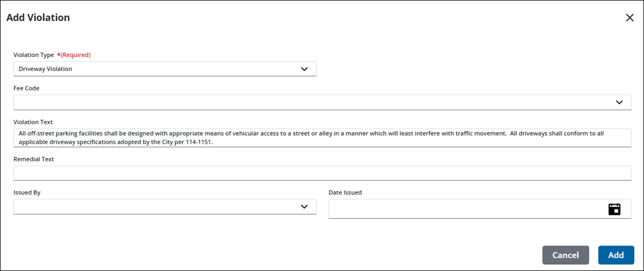The height and width of the screenshot is (271, 644).
Task: Click the 'Violation Text' field label
Action: pyautogui.click(x=33, y=122)
